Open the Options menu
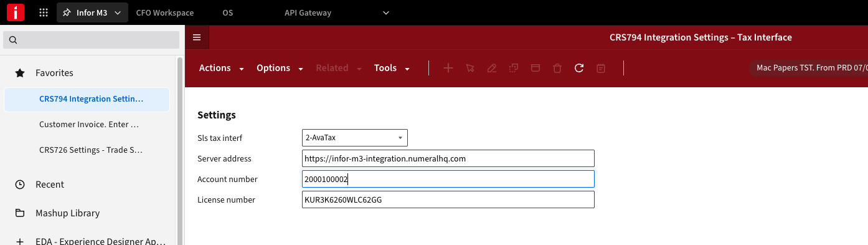The height and width of the screenshot is (245, 868). pyautogui.click(x=280, y=69)
